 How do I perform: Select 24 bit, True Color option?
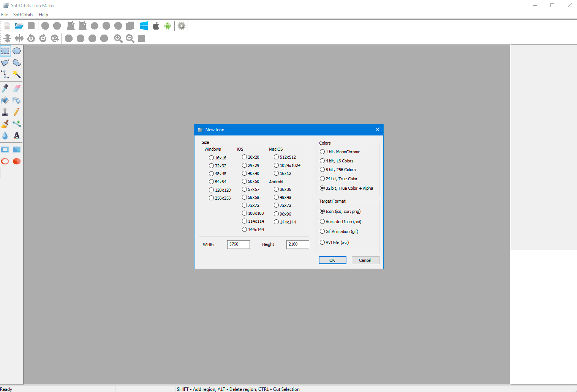(x=338, y=179)
